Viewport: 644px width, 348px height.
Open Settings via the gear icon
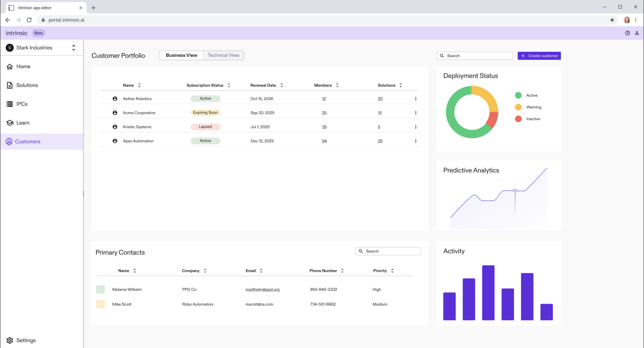tap(9, 340)
